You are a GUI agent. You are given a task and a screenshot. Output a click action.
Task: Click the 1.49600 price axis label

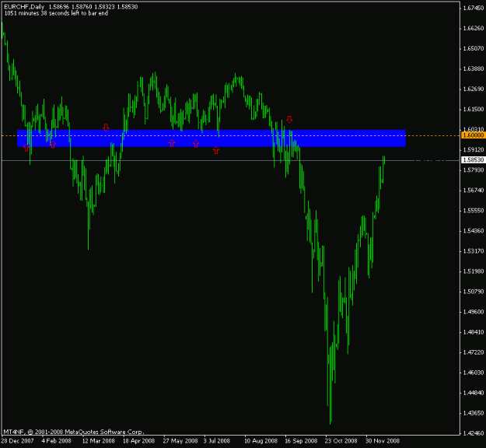pyautogui.click(x=474, y=312)
